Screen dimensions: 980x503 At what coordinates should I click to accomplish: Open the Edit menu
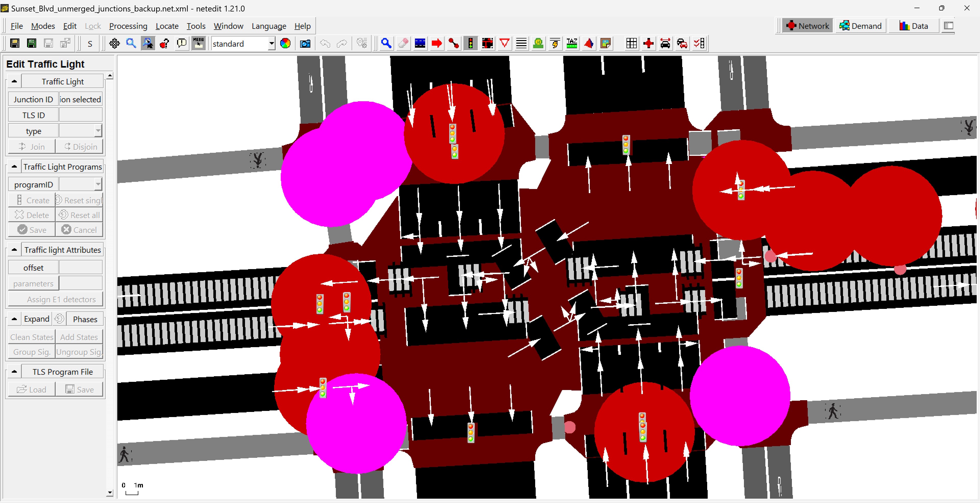(70, 26)
